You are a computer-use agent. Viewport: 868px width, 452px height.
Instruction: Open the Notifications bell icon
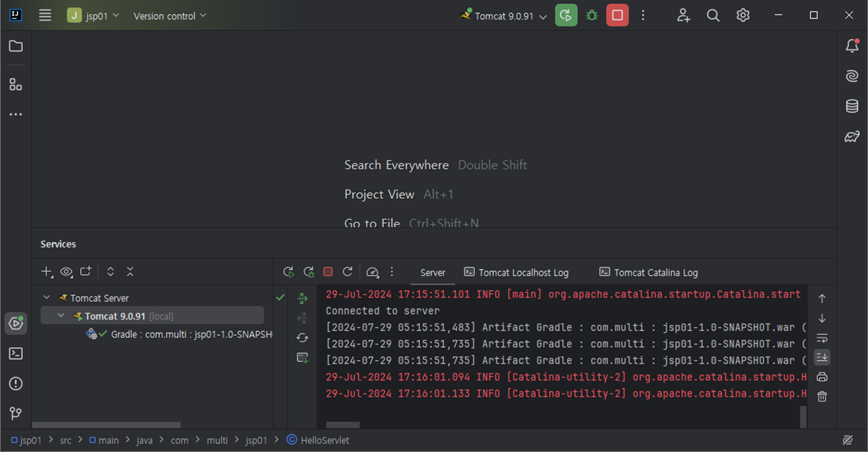pos(852,46)
